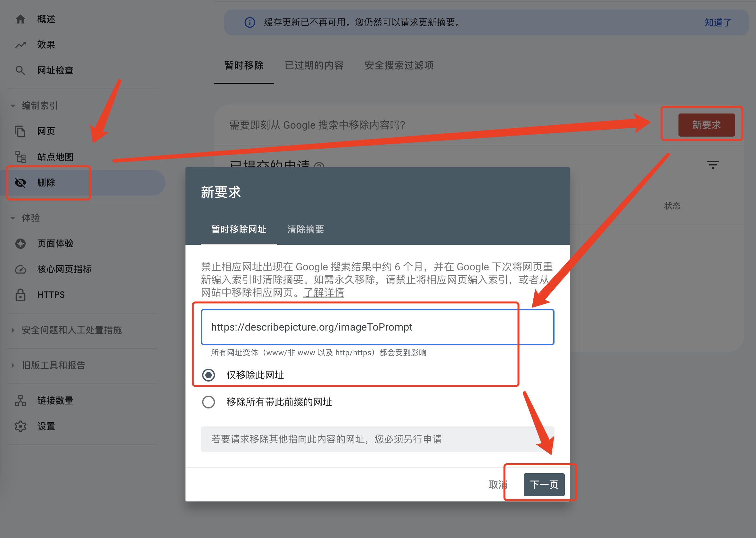Open 页面体验 in the sidebar
Image resolution: width=756 pixels, height=538 pixels.
coord(55,243)
